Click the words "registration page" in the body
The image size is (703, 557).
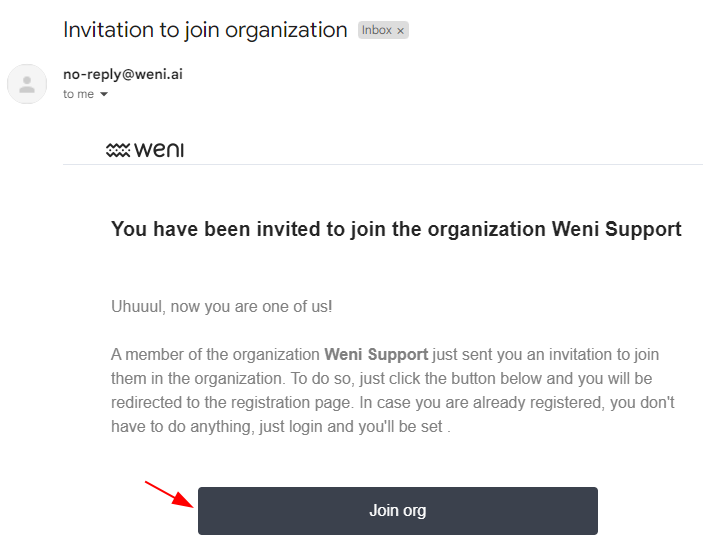262,402
